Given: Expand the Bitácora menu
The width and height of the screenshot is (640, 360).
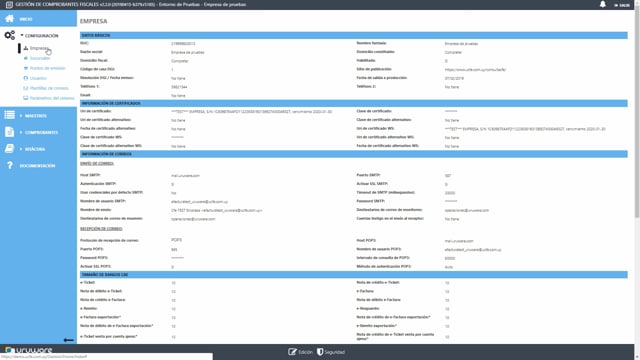Looking at the screenshot, I should click(x=35, y=149).
